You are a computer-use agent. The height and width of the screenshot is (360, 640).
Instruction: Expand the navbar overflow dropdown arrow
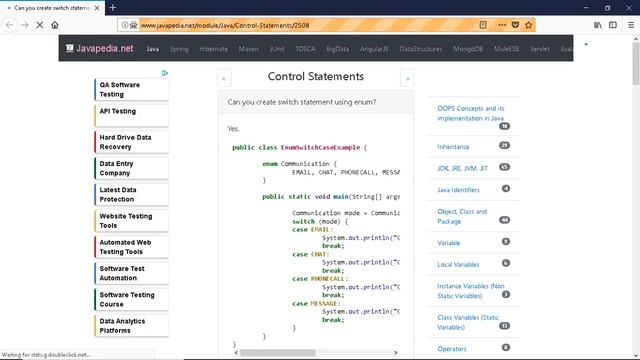tap(586, 44)
